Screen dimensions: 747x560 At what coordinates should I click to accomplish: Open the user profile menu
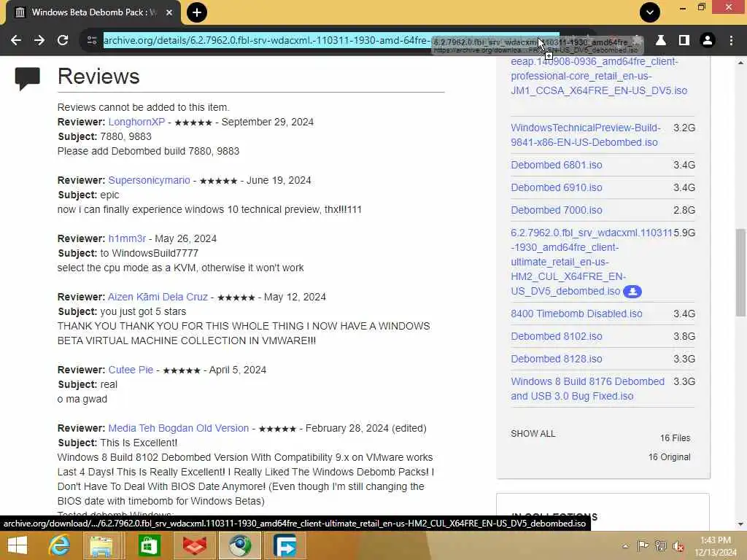(x=708, y=41)
